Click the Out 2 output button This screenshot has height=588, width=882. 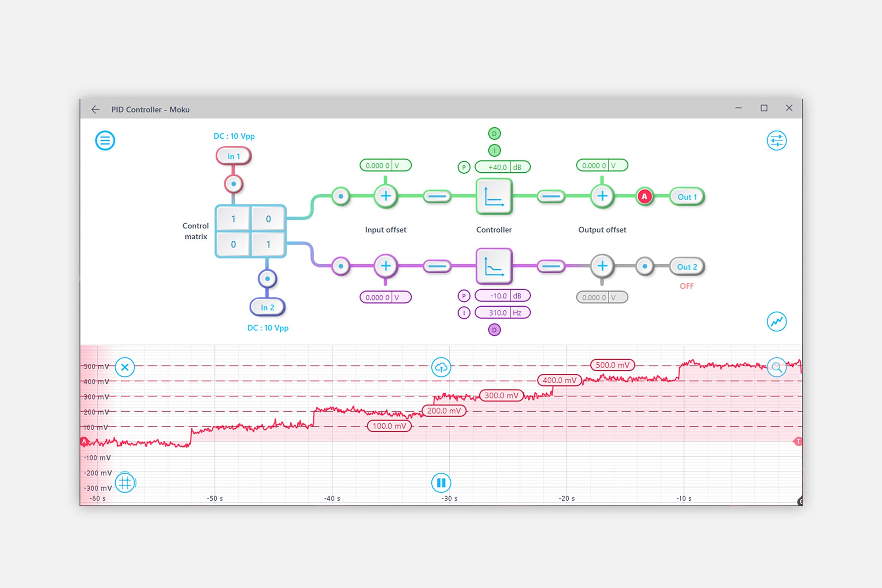tap(687, 267)
